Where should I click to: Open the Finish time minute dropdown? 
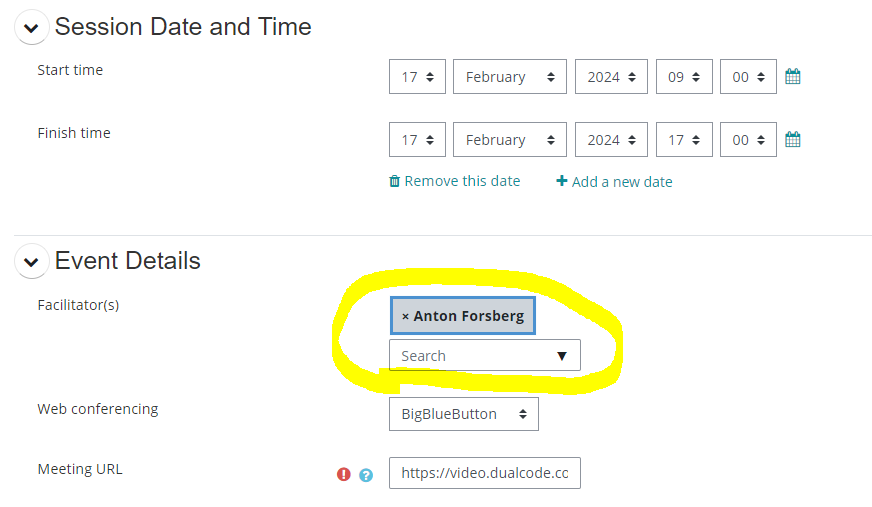(748, 140)
